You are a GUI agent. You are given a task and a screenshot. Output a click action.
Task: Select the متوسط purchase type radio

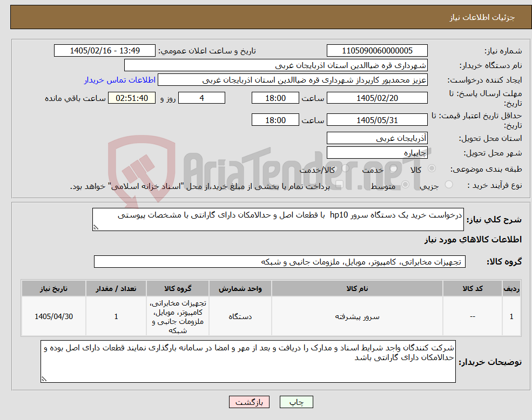[x=406, y=185]
